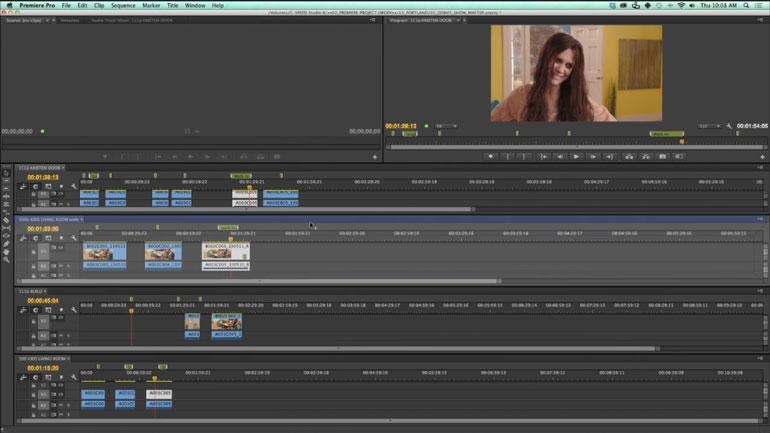Toggle V1 track lock in 00:01:23:00 timeline
This screenshot has height=433, width=770.
[x=33, y=252]
